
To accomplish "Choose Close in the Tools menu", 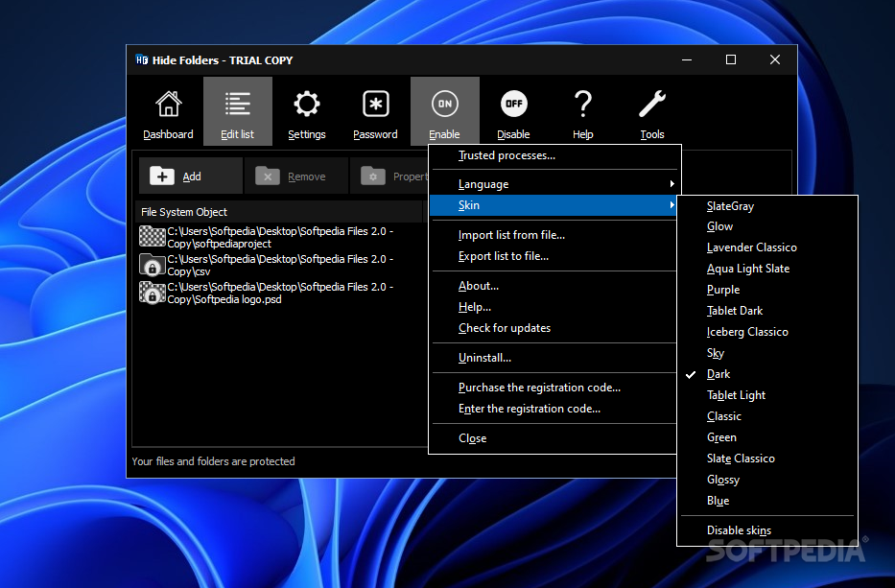I will [x=553, y=438].
